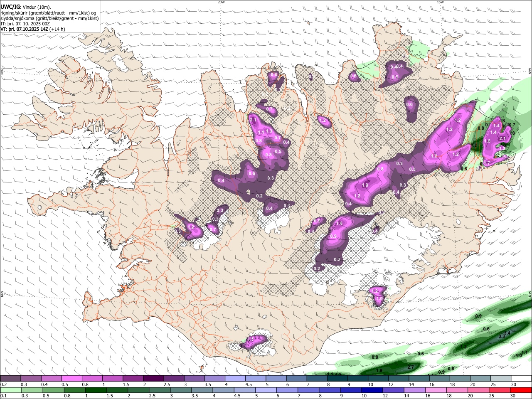Pick the darkest purple 2 swatch in the snow legend

pyautogui.click(x=153, y=379)
